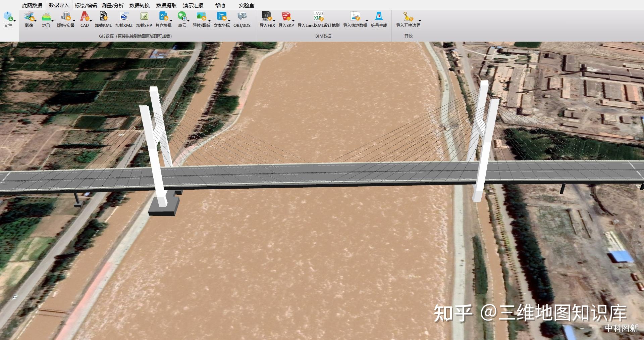Open the 帮助 menu tab
The width and height of the screenshot is (644, 340).
(220, 5)
